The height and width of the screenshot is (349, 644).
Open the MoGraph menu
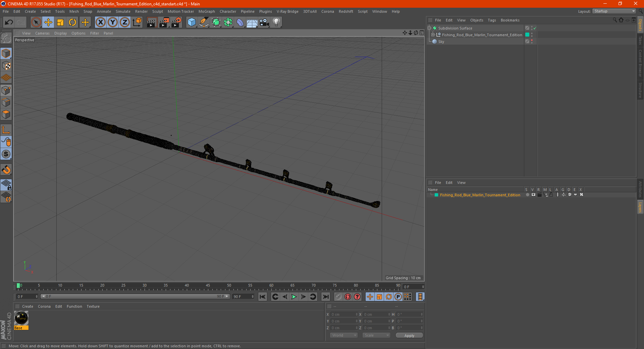[x=207, y=11]
